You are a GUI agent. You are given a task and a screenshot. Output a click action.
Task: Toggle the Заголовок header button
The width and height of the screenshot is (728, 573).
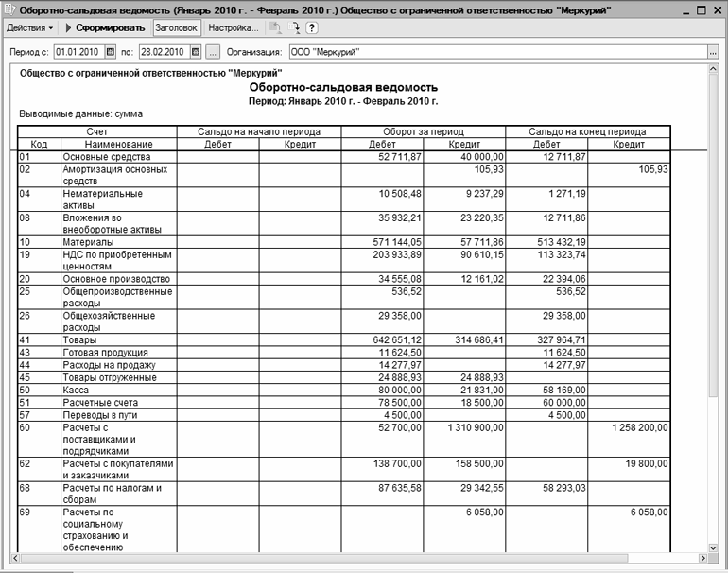pyautogui.click(x=176, y=28)
